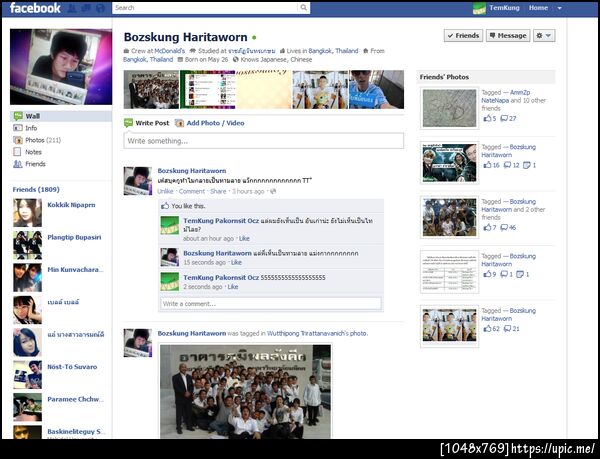Open Bozskung Haritaworn name on status post
Screen dimensions: 600x459
point(192,171)
